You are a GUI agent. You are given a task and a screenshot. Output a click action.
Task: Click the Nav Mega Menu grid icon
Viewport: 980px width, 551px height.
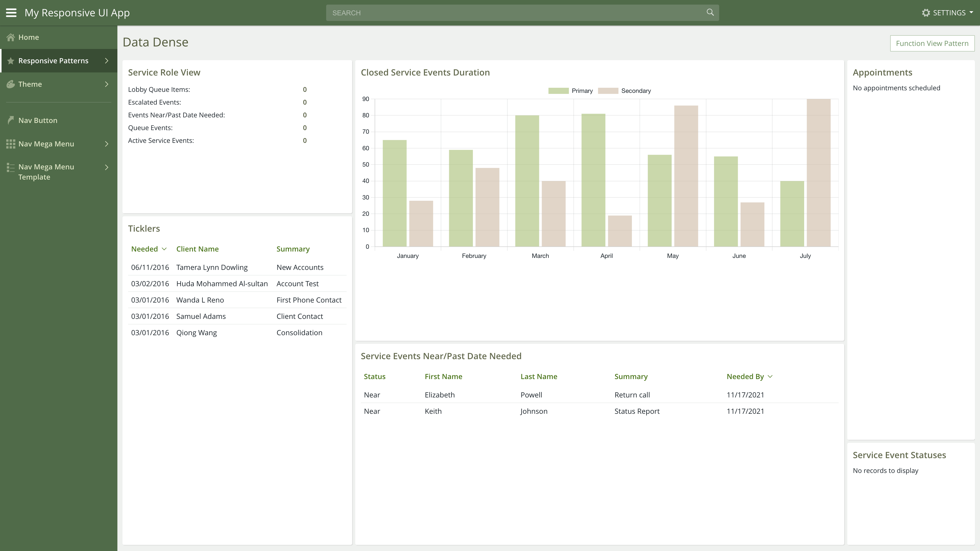pyautogui.click(x=11, y=144)
